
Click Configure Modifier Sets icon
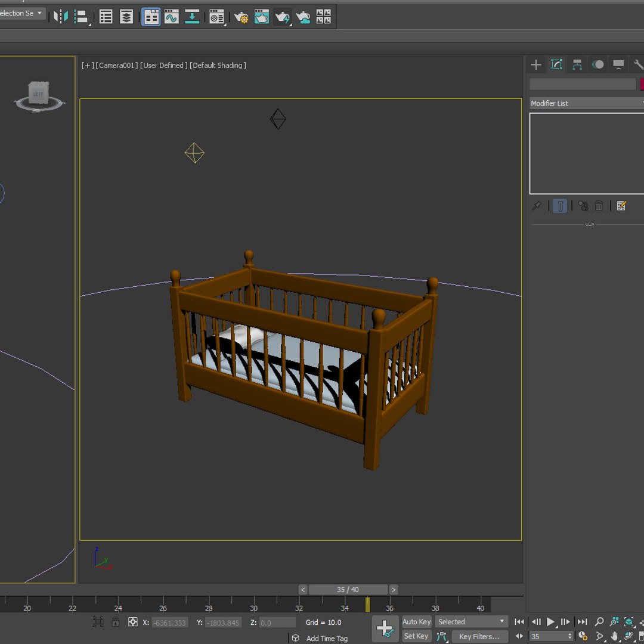click(621, 206)
